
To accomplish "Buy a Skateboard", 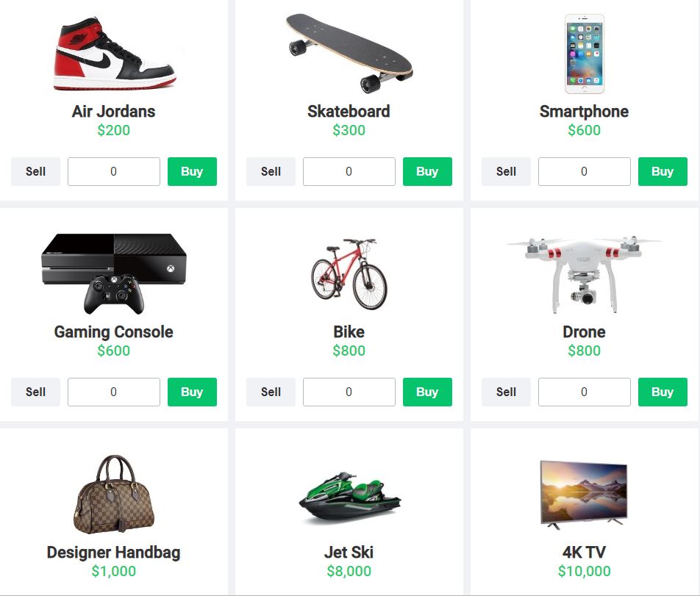I will 427,171.
